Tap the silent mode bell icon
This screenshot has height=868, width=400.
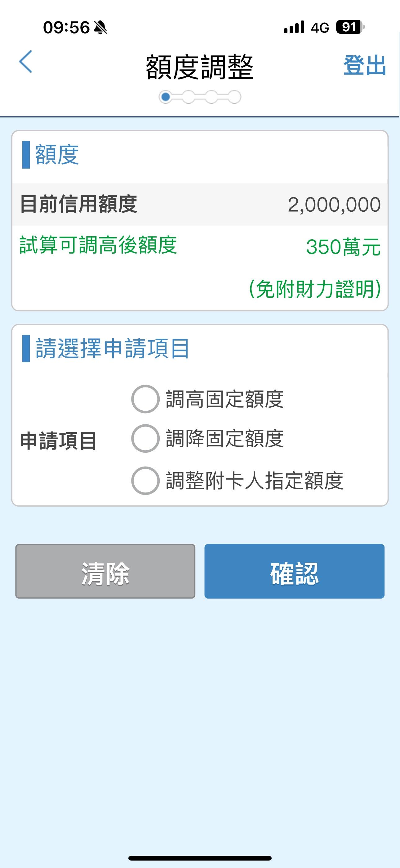(x=100, y=28)
